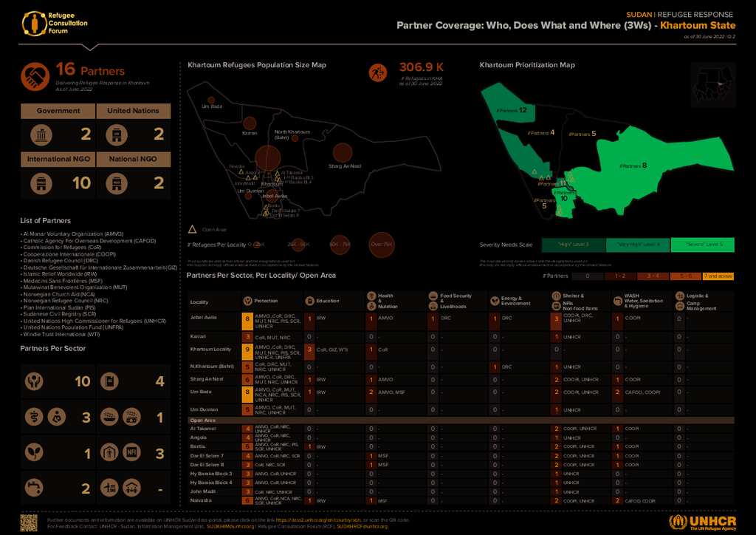Click the NFI icon in Partners Per Sector
The width and height of the screenshot is (756, 535).
tap(131, 452)
